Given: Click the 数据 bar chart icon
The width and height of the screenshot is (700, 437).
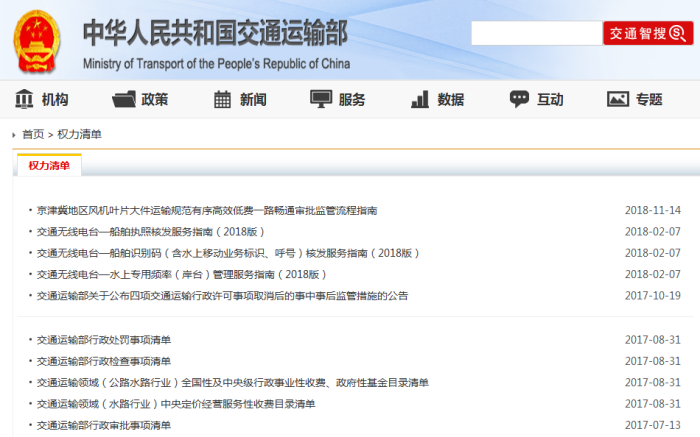Looking at the screenshot, I should coord(420,99).
